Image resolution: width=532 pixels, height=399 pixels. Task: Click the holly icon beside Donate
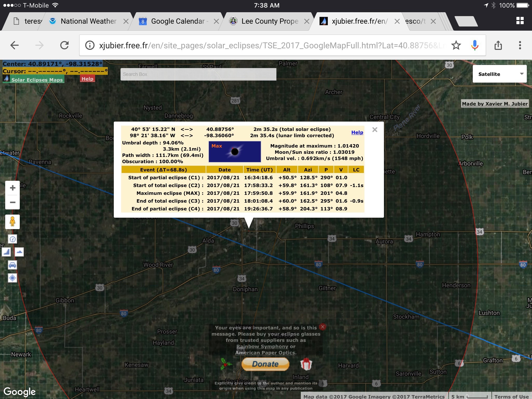(x=226, y=364)
